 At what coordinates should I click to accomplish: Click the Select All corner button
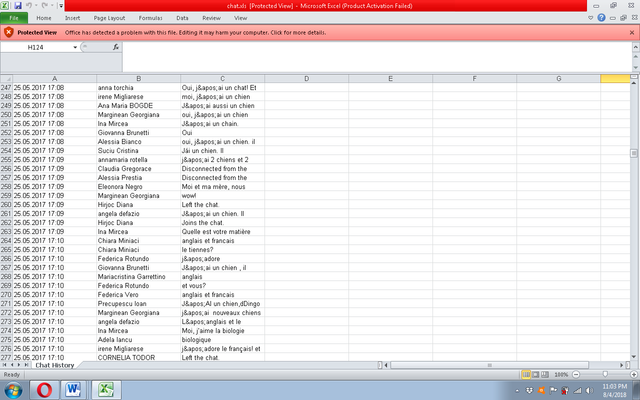pyautogui.click(x=6, y=78)
